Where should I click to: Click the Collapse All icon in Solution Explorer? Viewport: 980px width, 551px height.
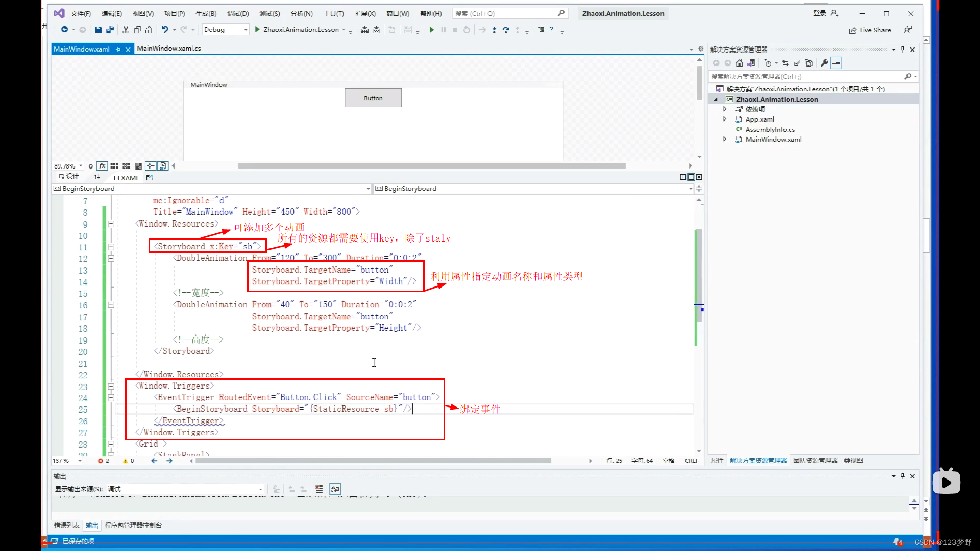pos(797,63)
